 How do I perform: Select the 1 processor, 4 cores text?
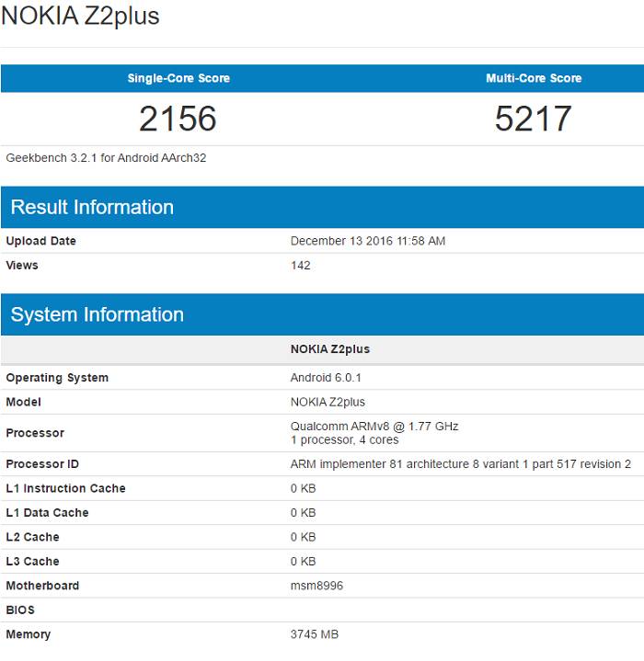click(344, 440)
